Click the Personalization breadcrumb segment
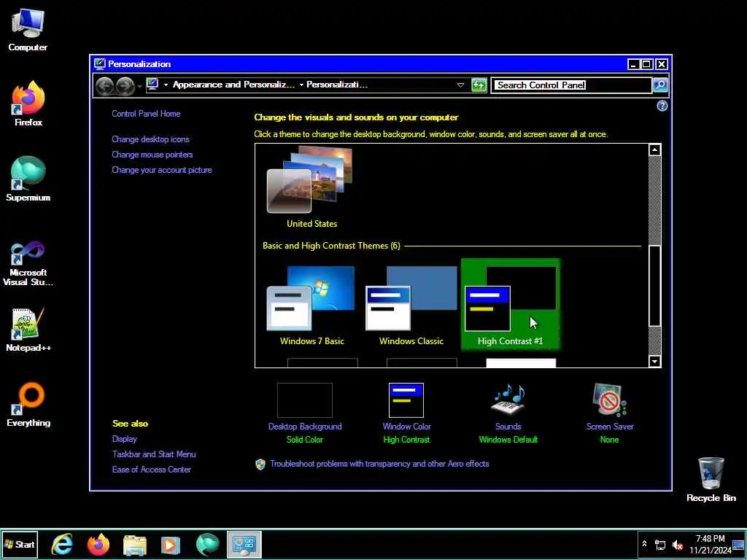This screenshot has height=560, width=747. (337, 85)
